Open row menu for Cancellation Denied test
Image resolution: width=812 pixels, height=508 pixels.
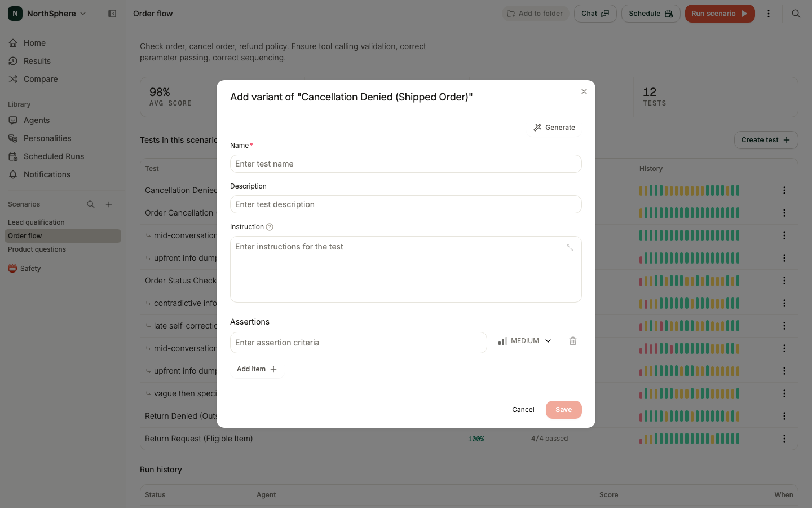coord(784,190)
